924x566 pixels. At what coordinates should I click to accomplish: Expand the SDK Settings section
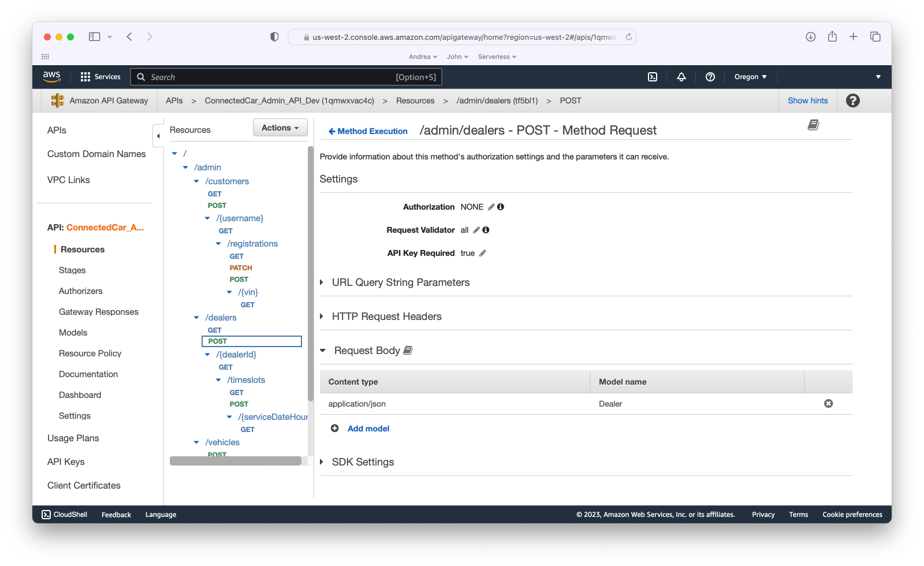(x=322, y=462)
